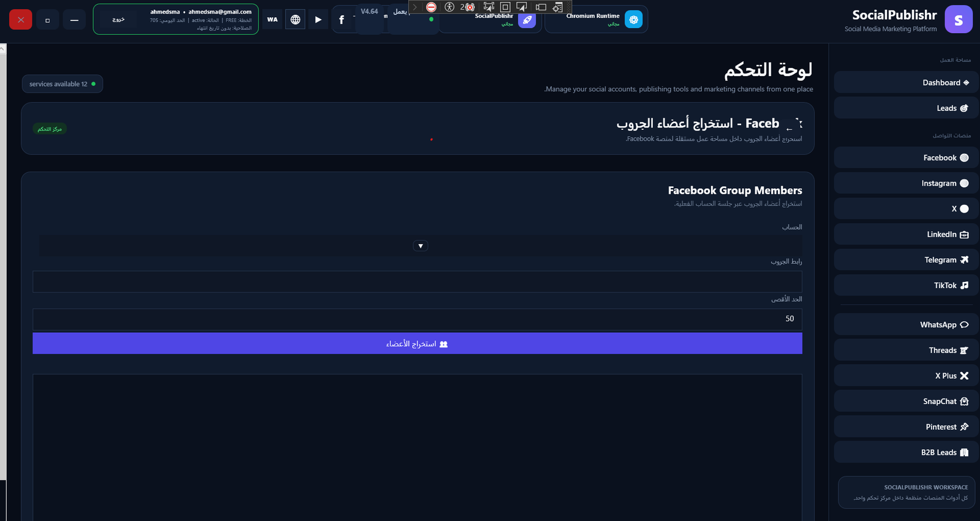
Task: Select Facebook platform in sidebar
Action: pyautogui.click(x=906, y=158)
